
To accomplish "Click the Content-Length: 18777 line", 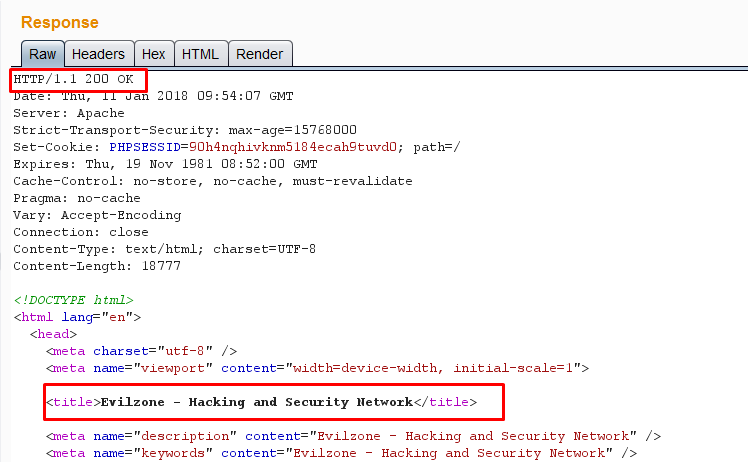I will [97, 266].
